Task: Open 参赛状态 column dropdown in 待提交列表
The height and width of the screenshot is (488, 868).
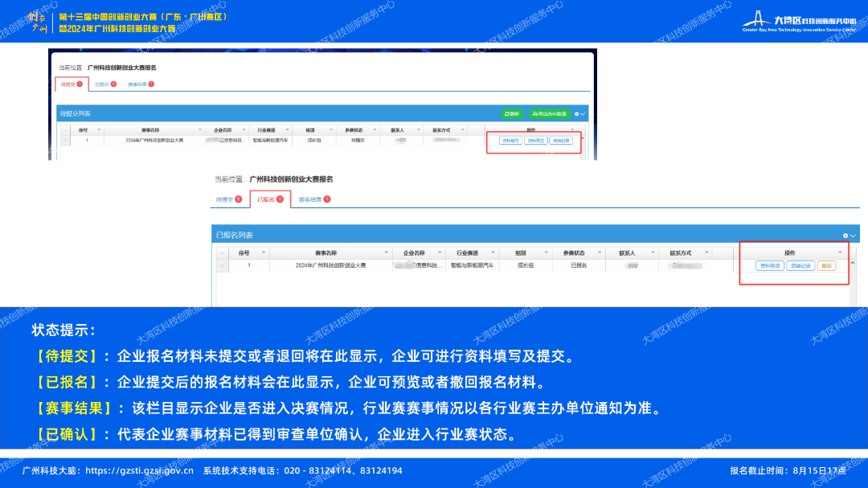Action: tap(375, 130)
